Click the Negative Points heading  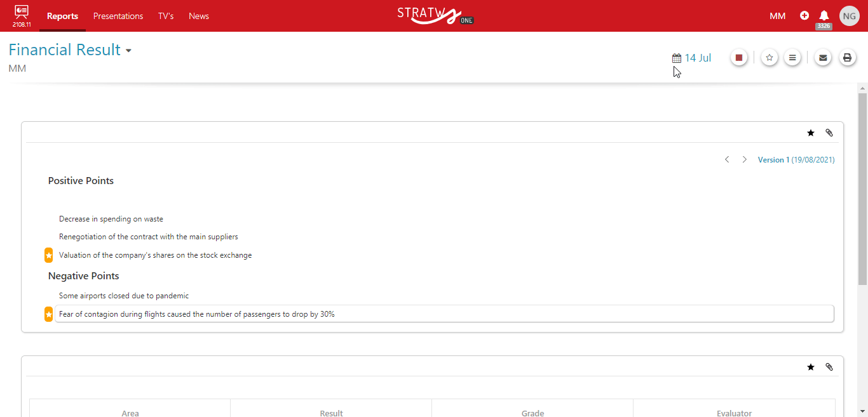pos(84,276)
